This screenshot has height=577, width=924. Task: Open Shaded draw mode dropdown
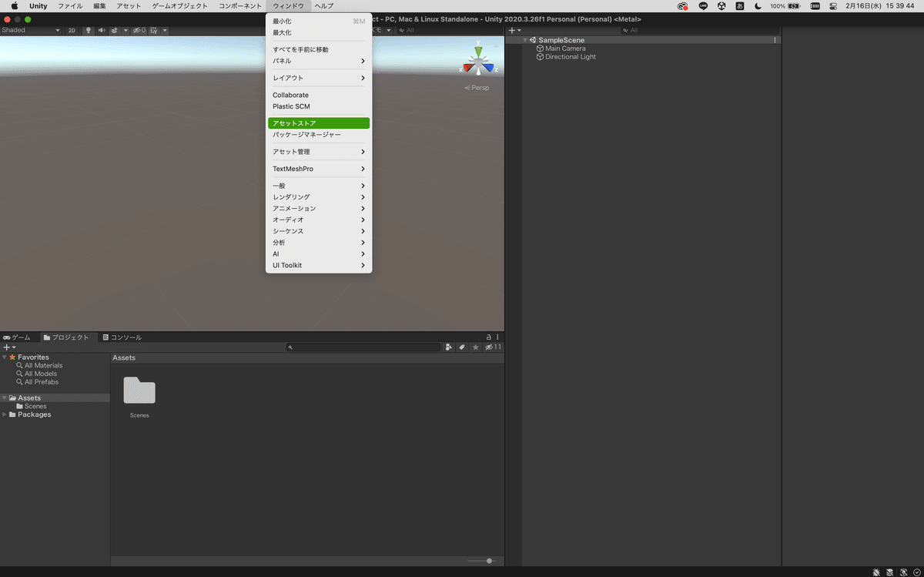pos(31,30)
